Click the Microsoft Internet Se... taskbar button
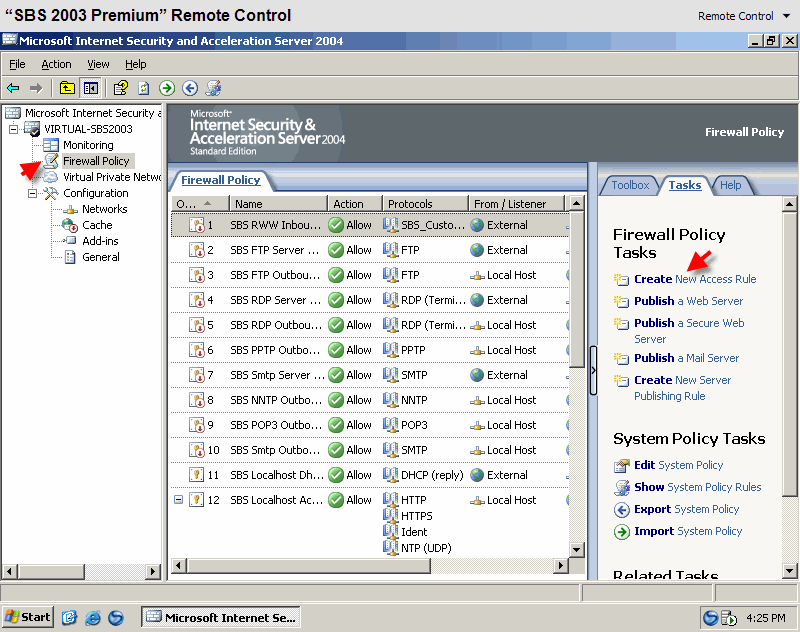Image resolution: width=800 pixels, height=632 pixels. click(x=220, y=617)
